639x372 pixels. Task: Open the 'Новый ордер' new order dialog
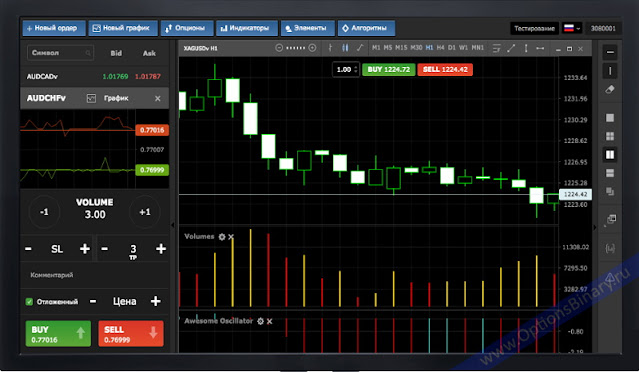tap(54, 28)
